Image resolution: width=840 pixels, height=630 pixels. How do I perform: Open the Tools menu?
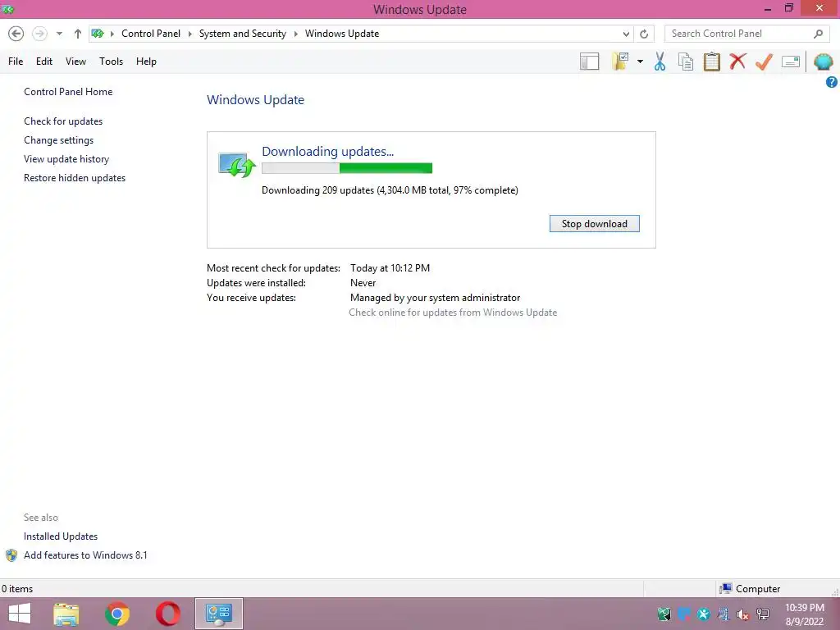(x=111, y=62)
